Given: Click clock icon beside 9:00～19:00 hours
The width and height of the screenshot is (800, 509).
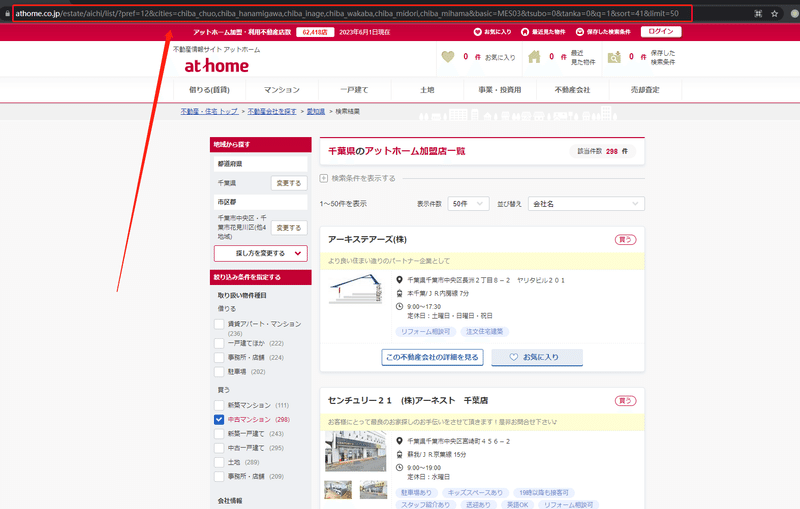Looking at the screenshot, I should [399, 468].
